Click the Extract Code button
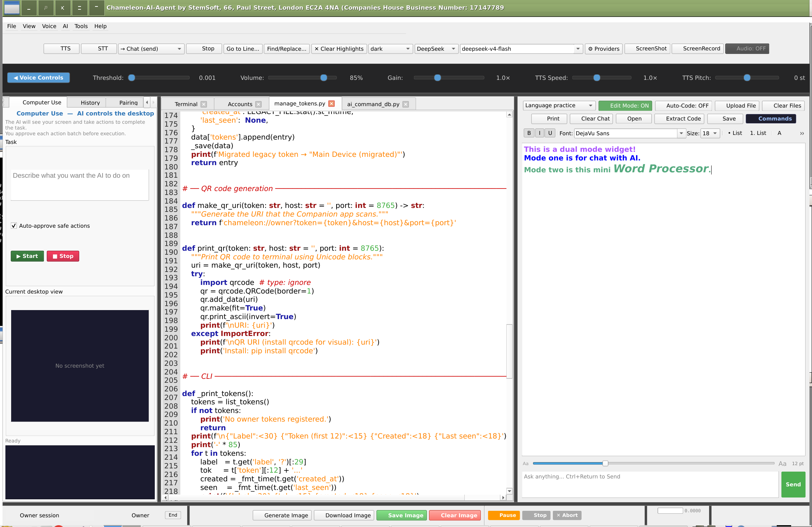Viewport: 812px width, 527px height. pyautogui.click(x=680, y=119)
